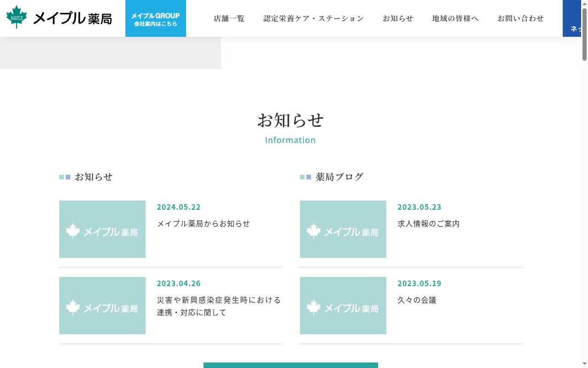
Task: Click the blue ネット button at top right
Action: (572, 18)
